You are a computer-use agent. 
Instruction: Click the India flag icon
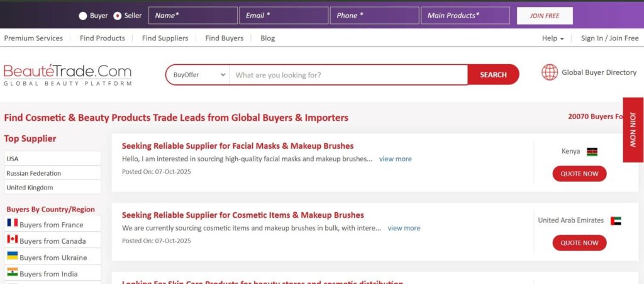pyautogui.click(x=12, y=273)
